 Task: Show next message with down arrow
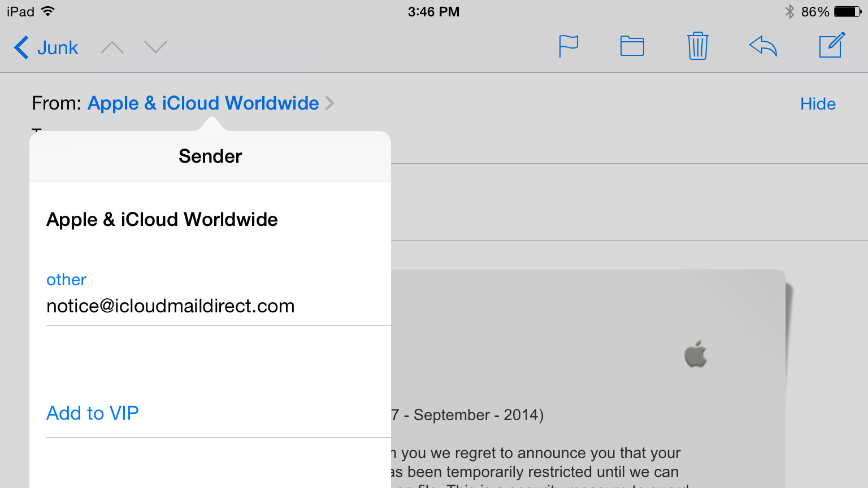pos(155,47)
